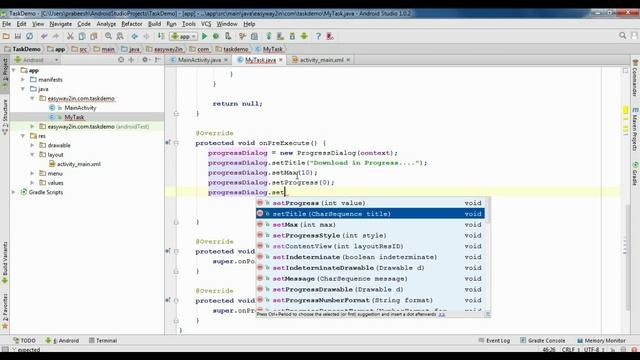Click the Attach debugger toolbar icon
The height and width of the screenshot is (360, 640).
(228, 36)
